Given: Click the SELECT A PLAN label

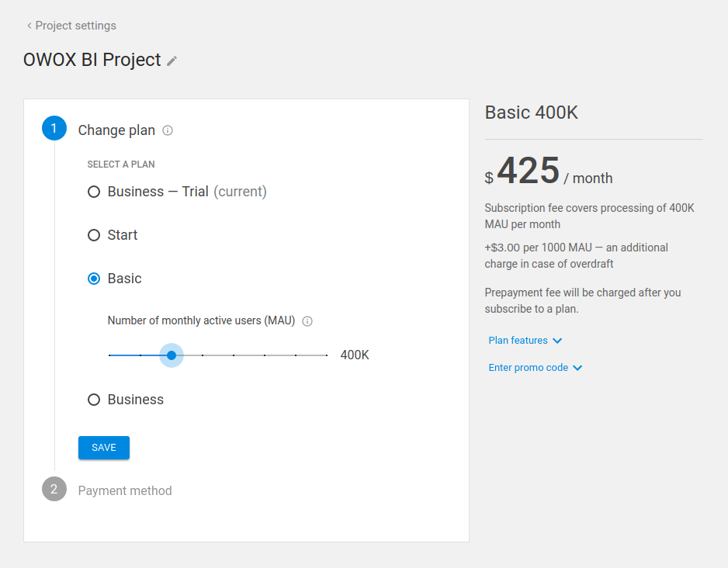Looking at the screenshot, I should 121,165.
